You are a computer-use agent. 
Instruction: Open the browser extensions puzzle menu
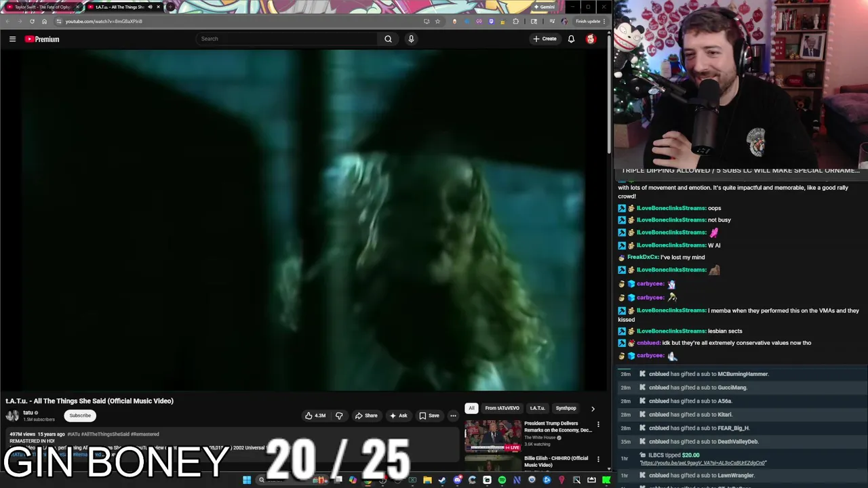516,21
